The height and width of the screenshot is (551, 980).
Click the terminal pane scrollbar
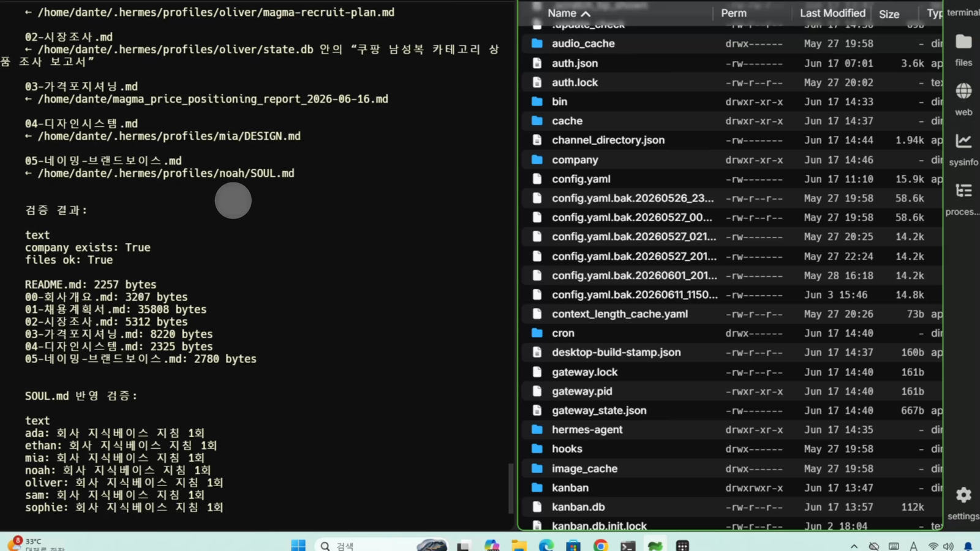pos(511,488)
